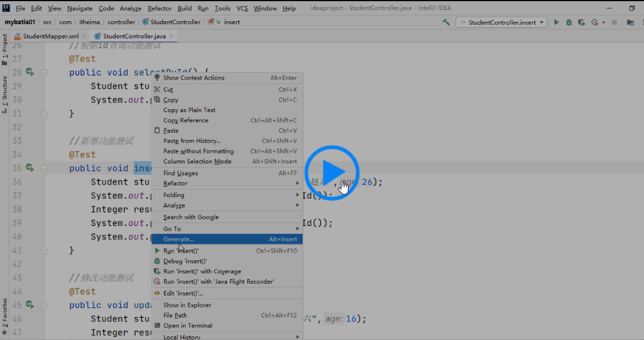The width and height of the screenshot is (644, 340).
Task: Build the project with the hammer icon
Action: (446, 22)
